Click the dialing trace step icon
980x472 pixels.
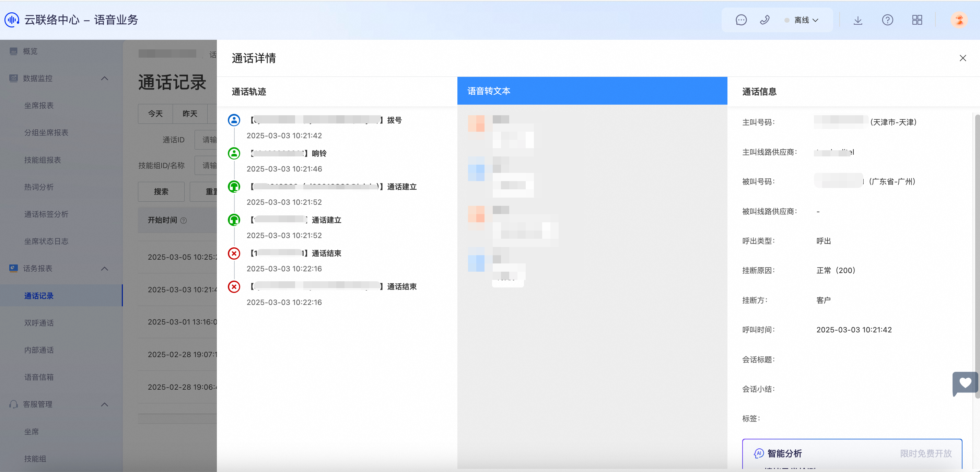coord(234,120)
